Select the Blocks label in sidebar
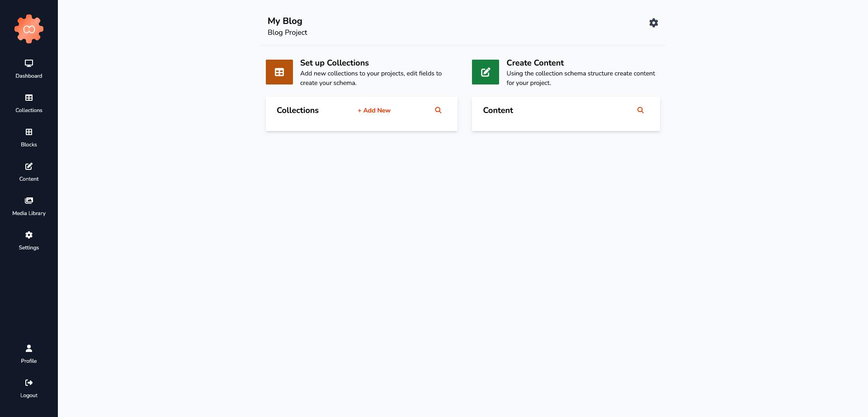Viewport: 868px width, 417px height. 29,145
